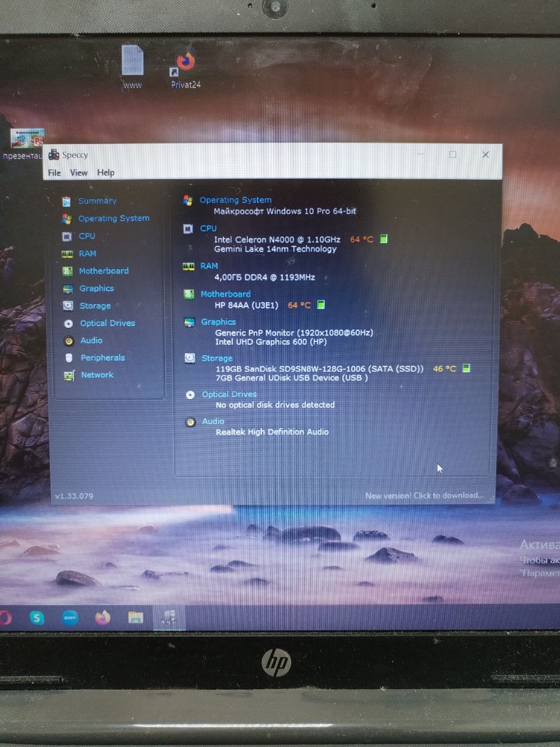The width and height of the screenshot is (560, 747).
Task: Click the Optical Drives heading link in summary
Action: click(229, 395)
